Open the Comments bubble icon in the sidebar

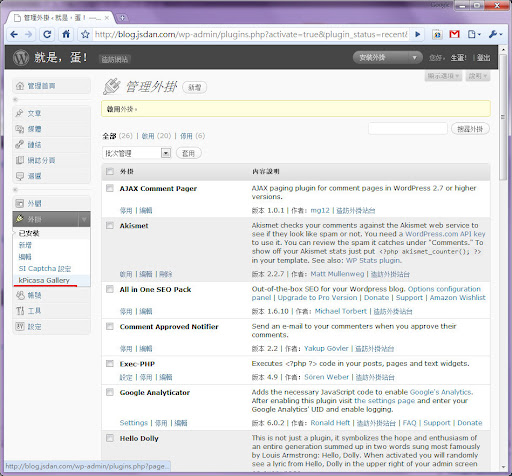20,176
